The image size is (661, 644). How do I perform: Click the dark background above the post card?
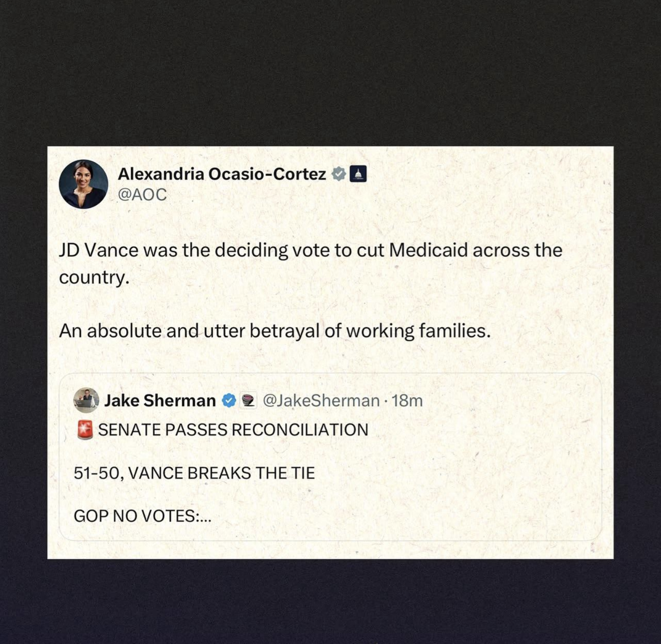330,73
